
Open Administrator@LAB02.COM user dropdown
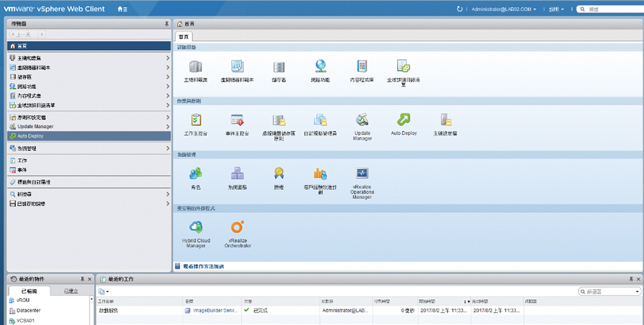click(504, 9)
